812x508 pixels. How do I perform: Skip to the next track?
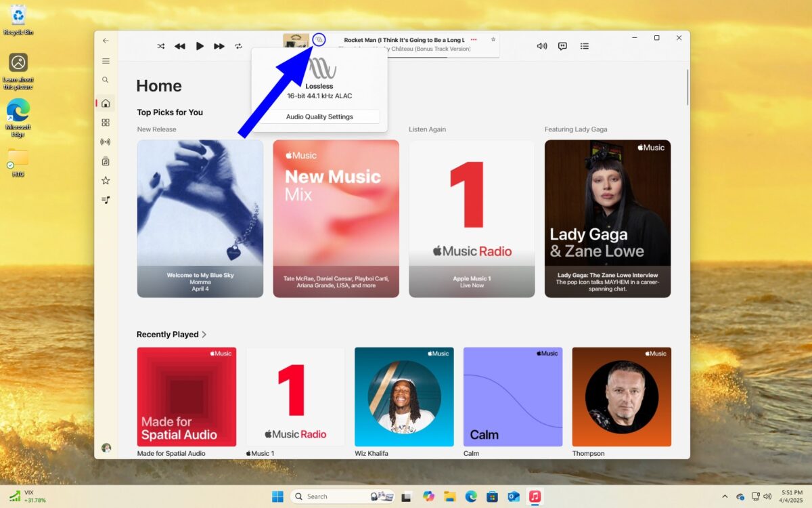point(219,46)
